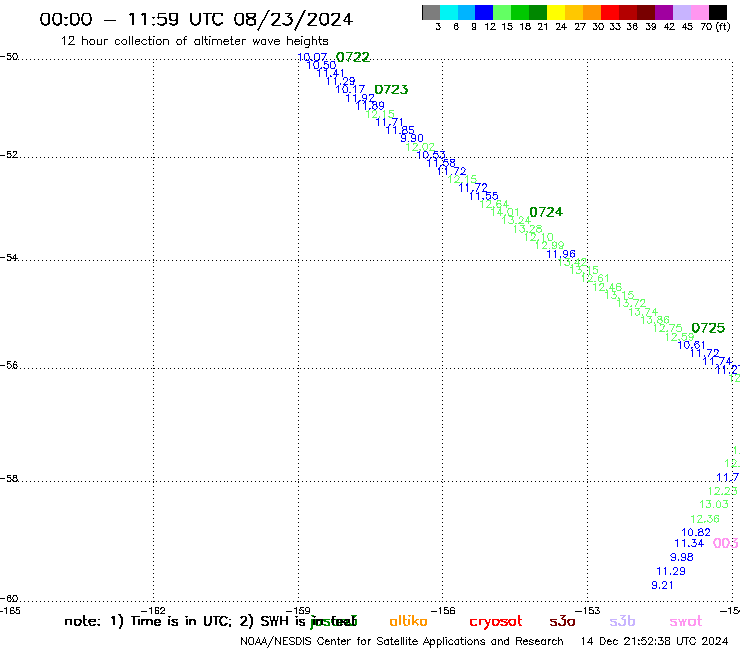Click the wave height value 9.90
This screenshot has height=650, width=740.
click(x=412, y=138)
